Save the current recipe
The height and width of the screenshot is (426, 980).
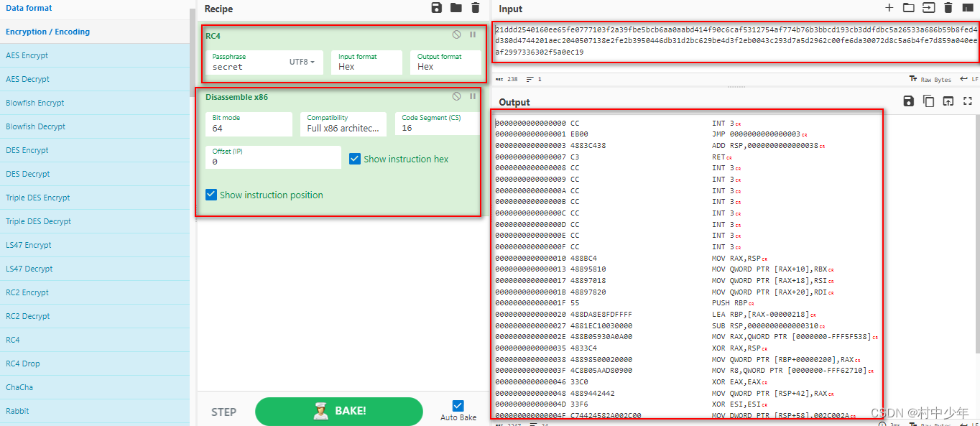(436, 8)
